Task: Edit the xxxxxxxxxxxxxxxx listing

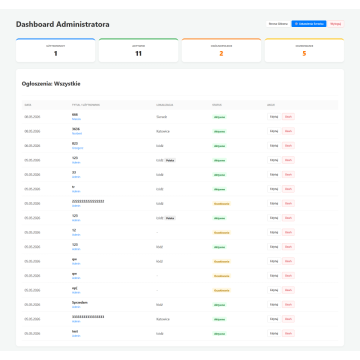Action: point(274,319)
